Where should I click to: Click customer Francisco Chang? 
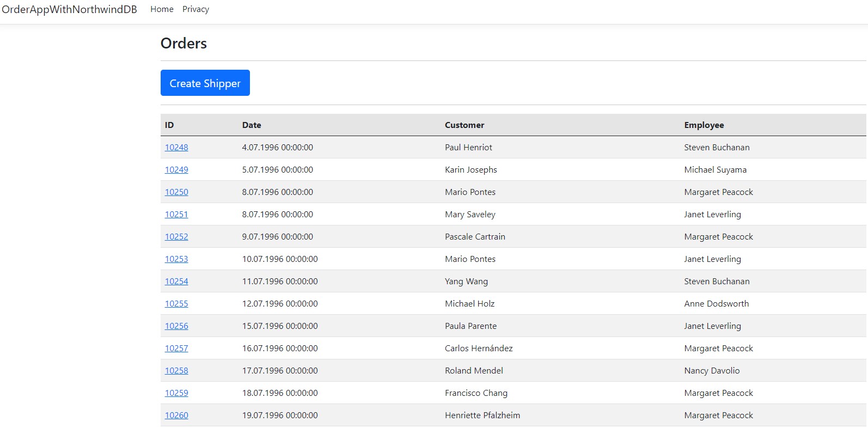pos(476,393)
